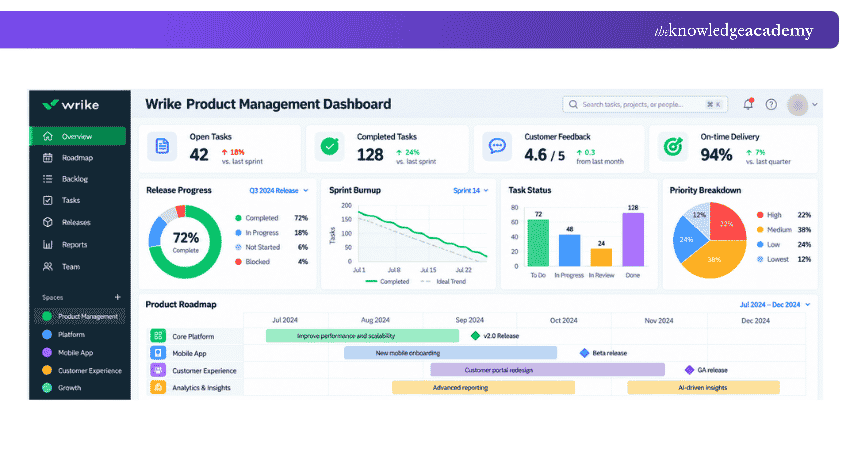Click the Wrike logo in the sidebar

tap(70, 105)
